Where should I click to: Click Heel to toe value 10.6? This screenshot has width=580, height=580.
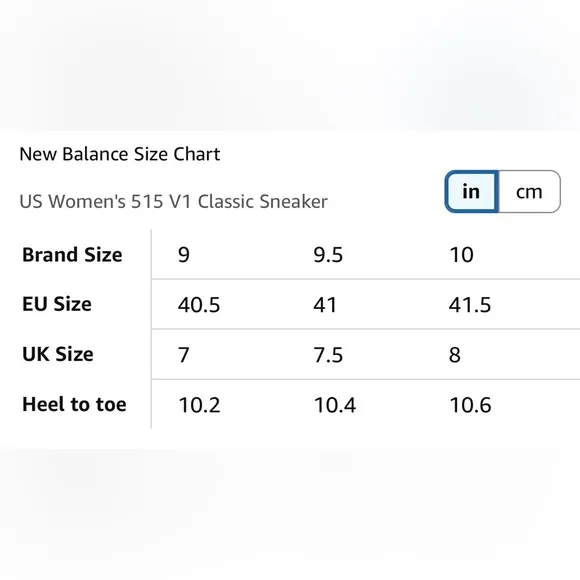pos(471,405)
